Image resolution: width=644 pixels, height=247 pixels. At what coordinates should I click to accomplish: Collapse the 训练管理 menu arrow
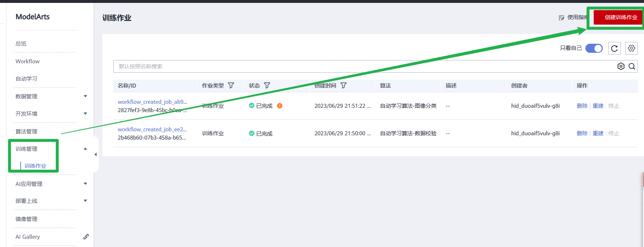click(x=85, y=149)
